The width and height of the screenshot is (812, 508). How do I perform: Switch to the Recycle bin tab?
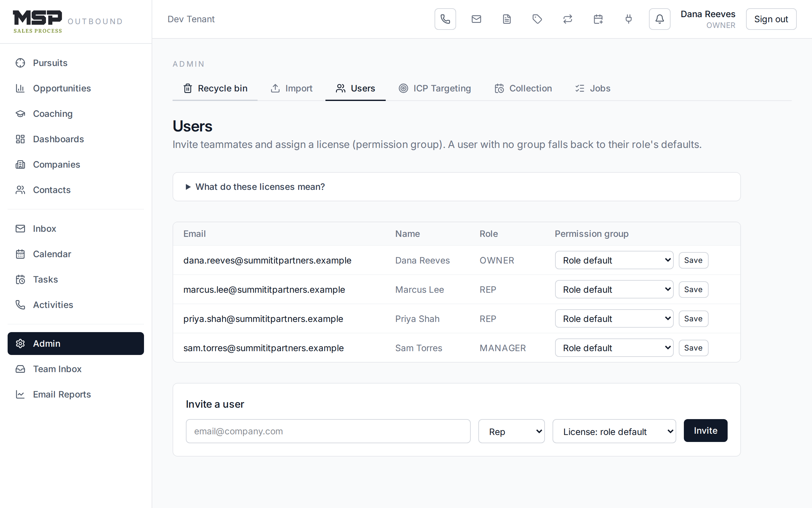coord(215,88)
